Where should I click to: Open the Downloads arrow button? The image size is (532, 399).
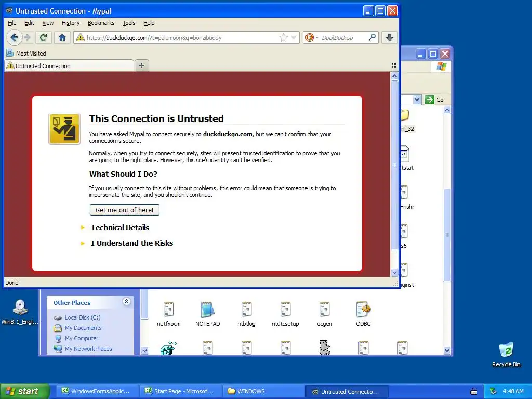coord(390,37)
